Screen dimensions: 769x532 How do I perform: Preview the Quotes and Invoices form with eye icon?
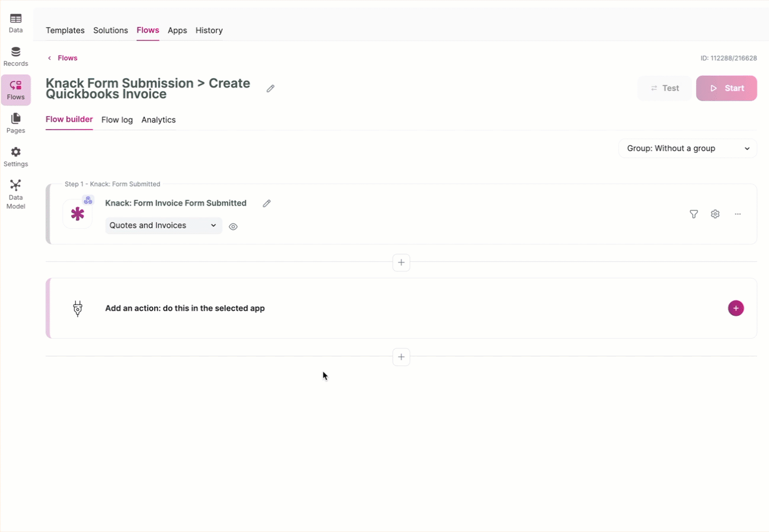pyautogui.click(x=233, y=226)
